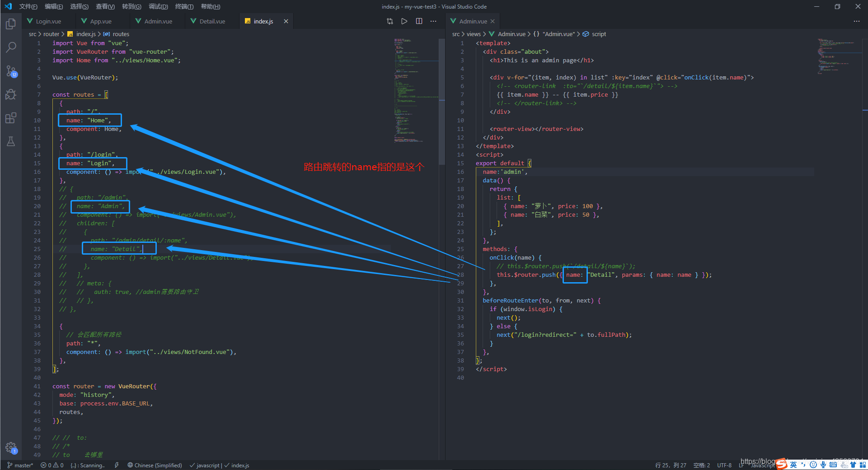868x470 pixels.
Task: Click the Open Changes compare icon
Action: click(390, 21)
